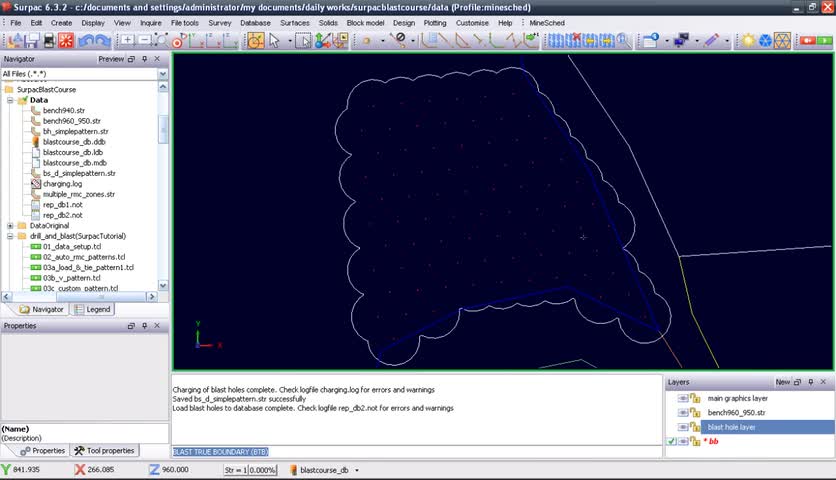836x480 pixels.
Task: Click New button in Layers panel
Action: pos(782,382)
